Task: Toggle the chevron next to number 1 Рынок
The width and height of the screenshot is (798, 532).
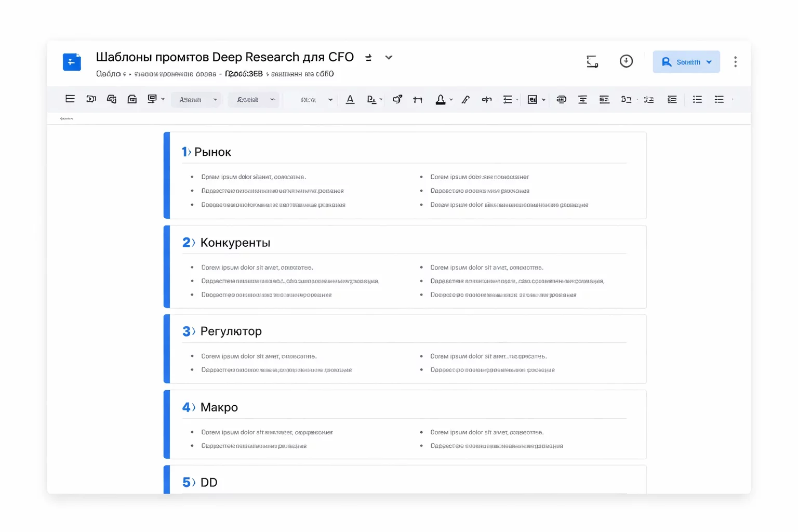Action: (x=189, y=152)
